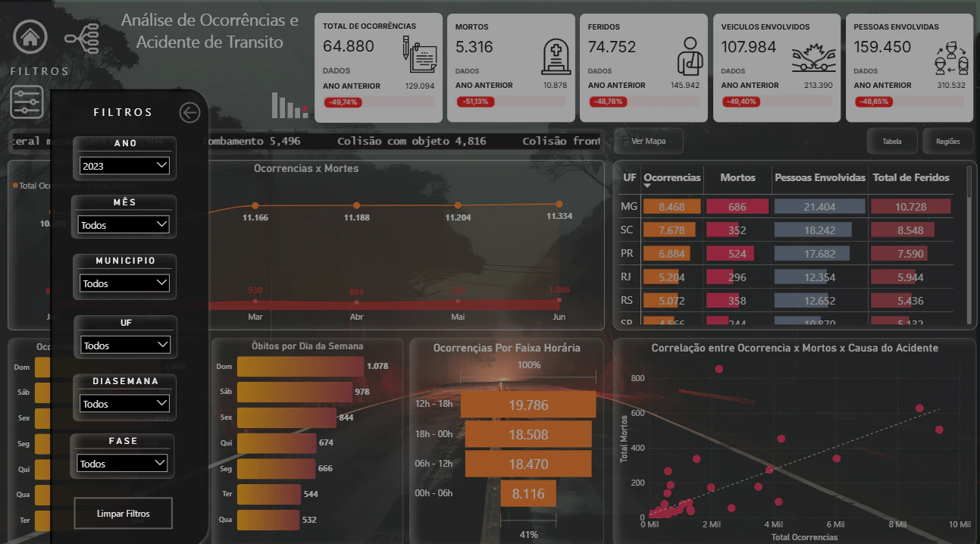Click the Dom bar with 1.078 deaths

click(300, 366)
